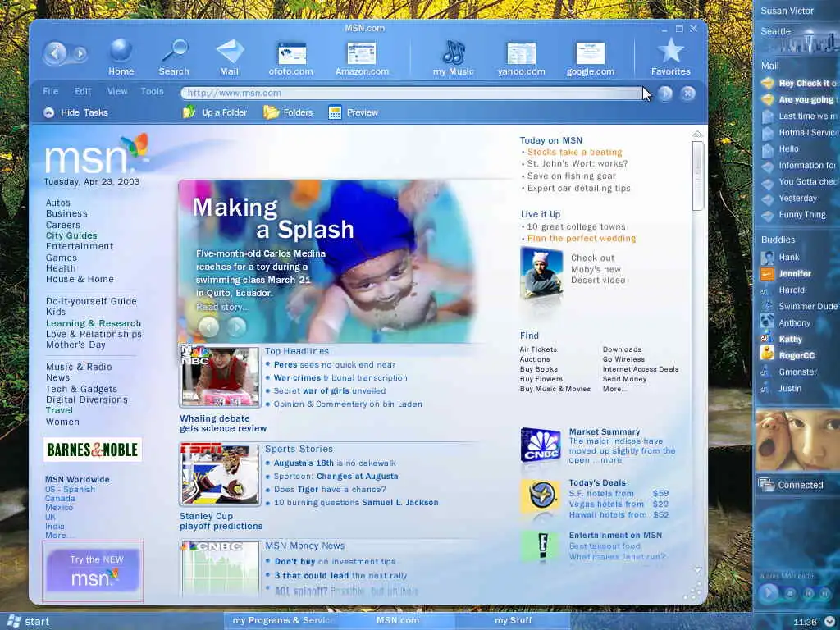Click Connected status in sidebar
Viewport: 840px width, 630px height.
click(x=792, y=485)
